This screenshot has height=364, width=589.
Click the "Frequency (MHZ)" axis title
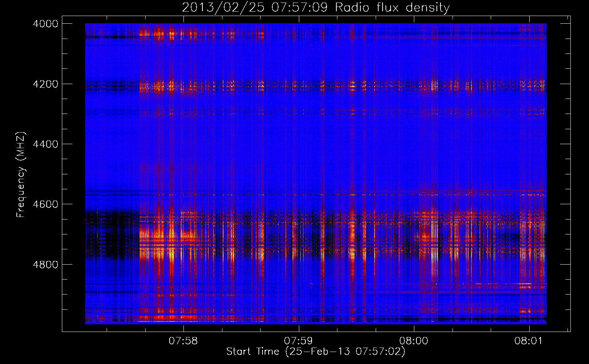(x=21, y=174)
